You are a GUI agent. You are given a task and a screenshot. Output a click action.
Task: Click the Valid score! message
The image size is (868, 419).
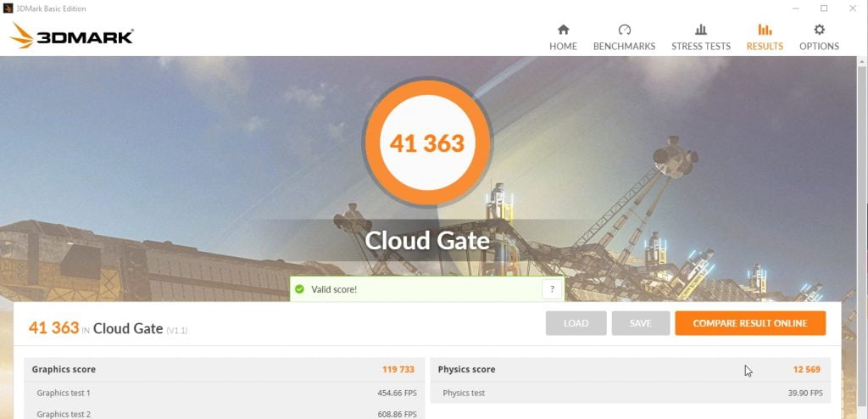point(334,289)
